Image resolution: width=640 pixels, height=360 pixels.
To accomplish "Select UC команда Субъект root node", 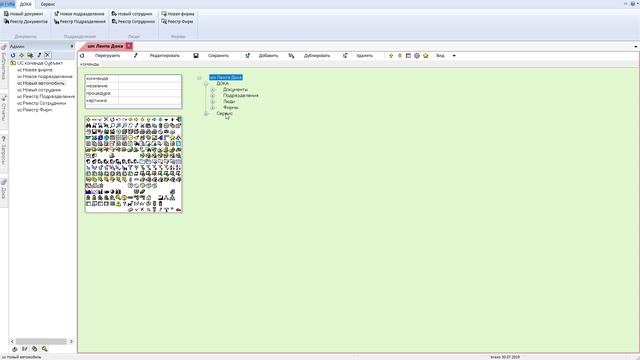I will pos(40,63).
